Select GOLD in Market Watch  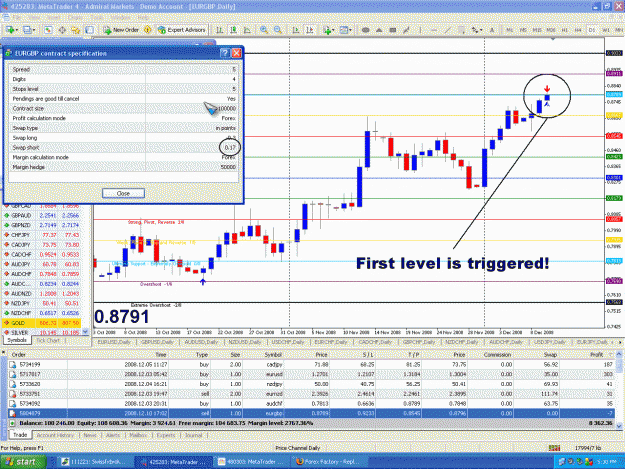coord(41,323)
